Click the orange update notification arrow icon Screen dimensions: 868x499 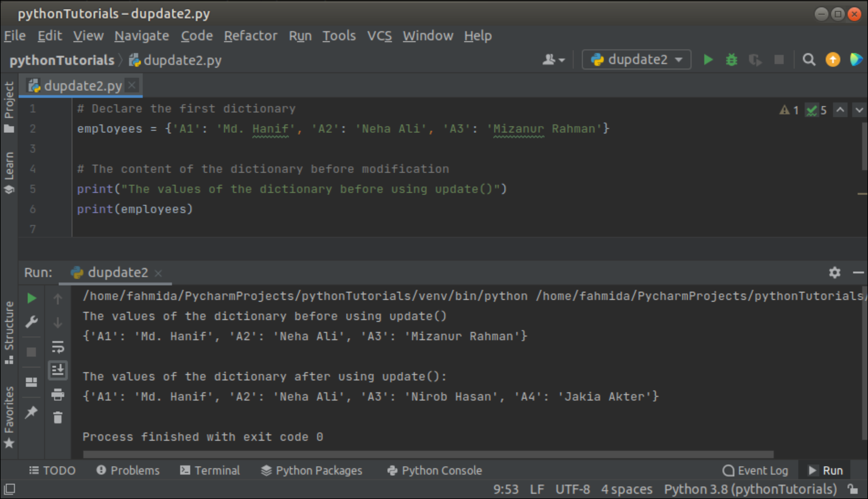click(832, 59)
